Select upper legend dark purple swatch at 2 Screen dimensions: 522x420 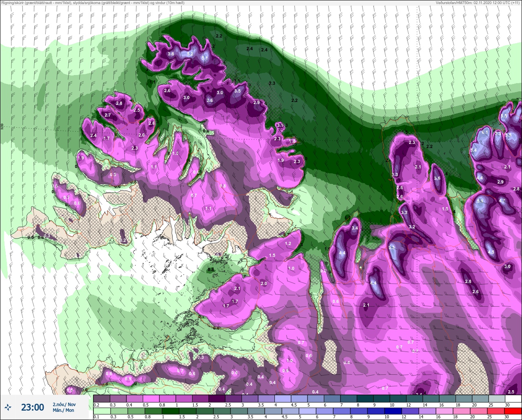(217, 398)
